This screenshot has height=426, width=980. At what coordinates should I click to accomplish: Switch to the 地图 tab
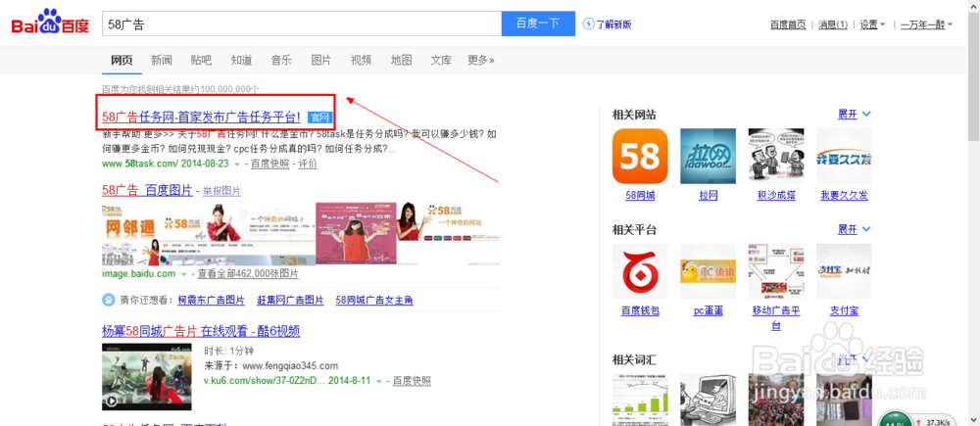coord(401,61)
